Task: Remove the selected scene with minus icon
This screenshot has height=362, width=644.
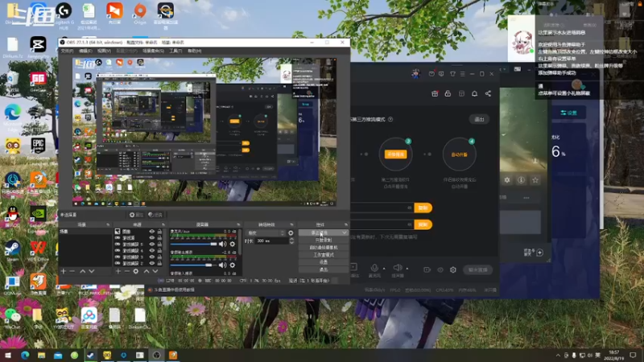Action: click(72, 271)
